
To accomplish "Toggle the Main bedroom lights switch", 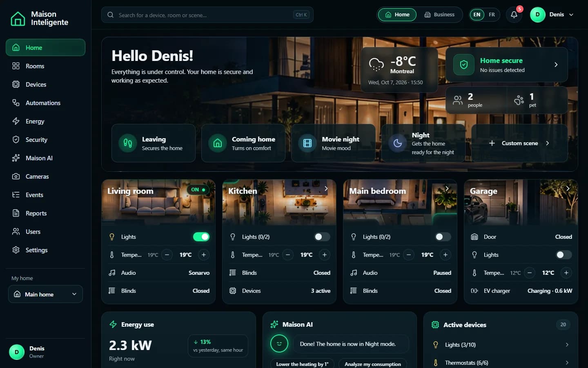I will click(x=443, y=237).
